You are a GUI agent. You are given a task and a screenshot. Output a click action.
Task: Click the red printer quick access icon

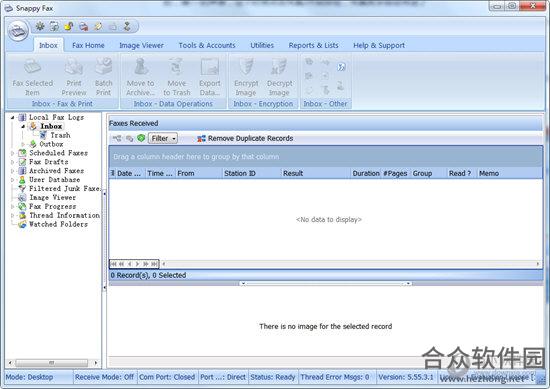click(83, 26)
